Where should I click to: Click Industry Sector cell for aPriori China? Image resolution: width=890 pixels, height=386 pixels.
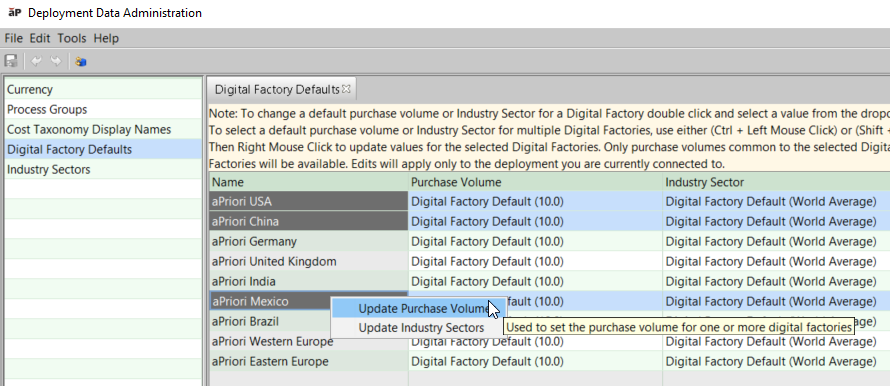tap(776, 221)
